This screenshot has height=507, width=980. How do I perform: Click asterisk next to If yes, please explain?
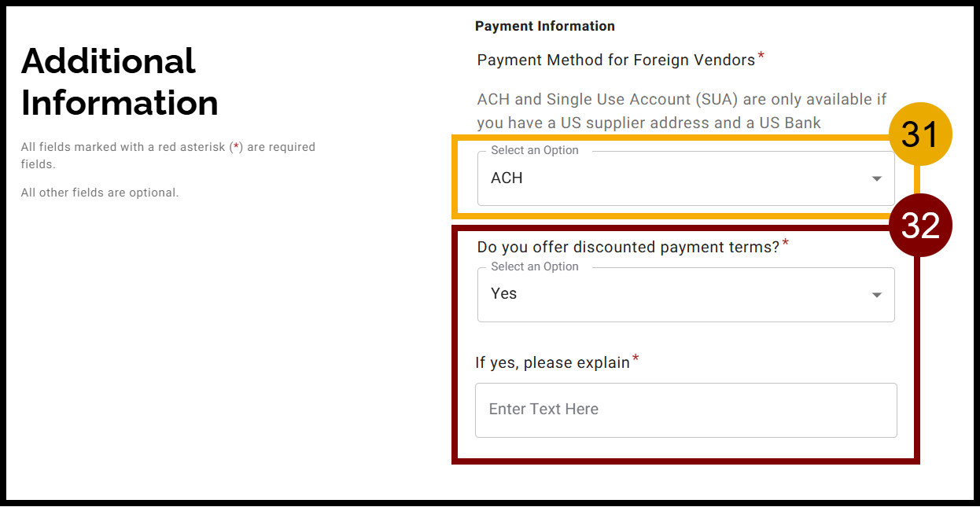point(636,359)
